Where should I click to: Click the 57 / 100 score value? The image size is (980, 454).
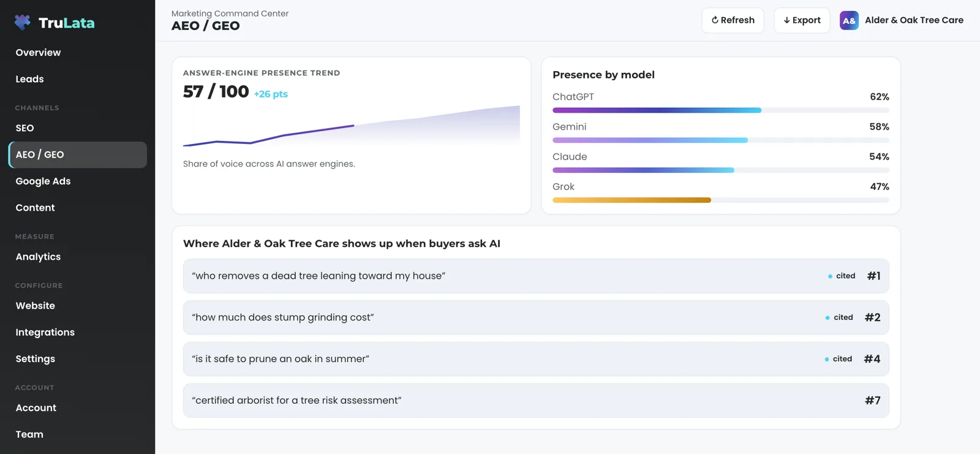coord(216,92)
